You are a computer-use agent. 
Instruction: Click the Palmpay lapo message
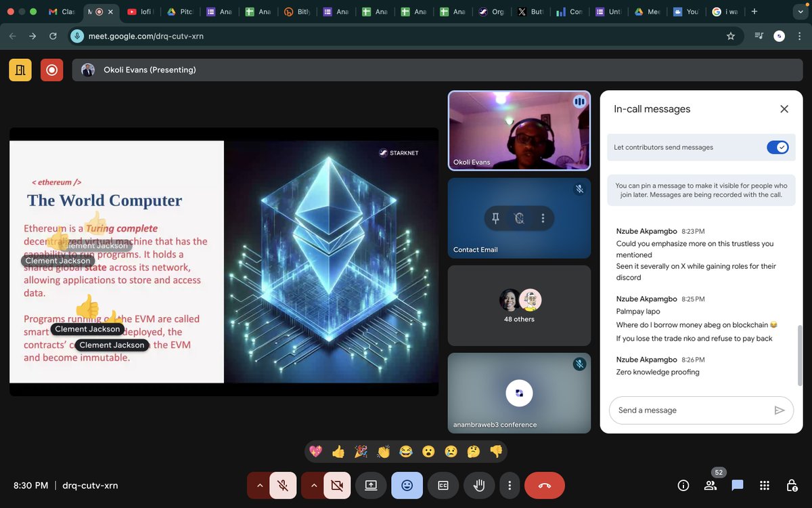pyautogui.click(x=638, y=312)
